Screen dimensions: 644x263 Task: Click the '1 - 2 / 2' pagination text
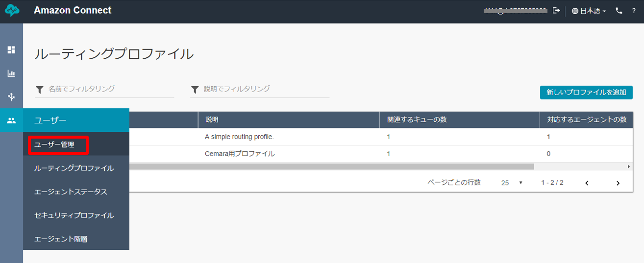pyautogui.click(x=552, y=183)
